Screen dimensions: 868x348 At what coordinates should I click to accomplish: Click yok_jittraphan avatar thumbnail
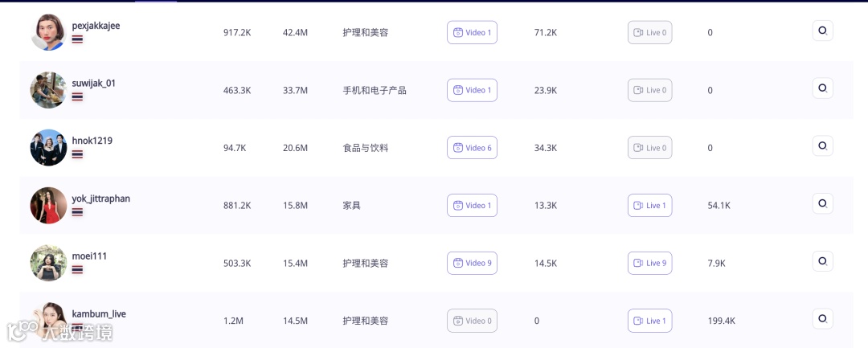tap(48, 206)
